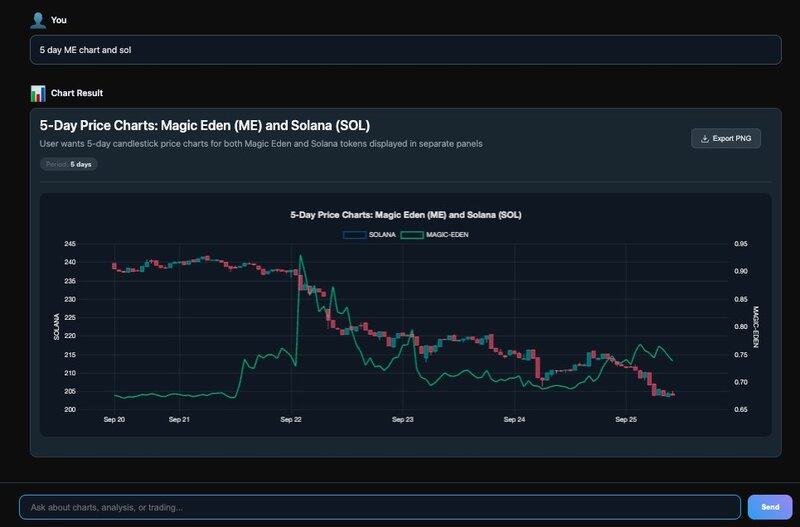800x527 pixels.
Task: Click the Export PNG button
Action: (726, 138)
